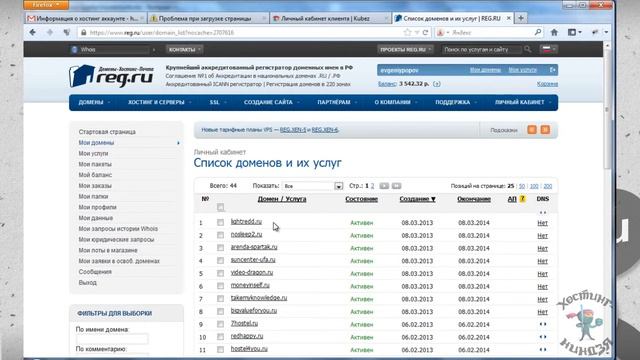Click the first orange Подсказки arrow button
Image resolution: width=640 pixels, height=360 pixels.
coord(532,130)
